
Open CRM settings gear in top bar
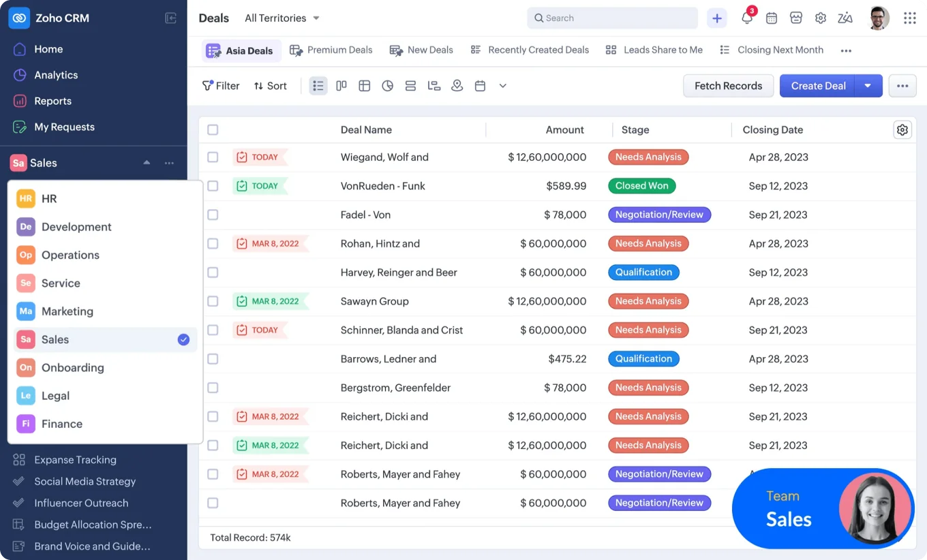point(821,18)
